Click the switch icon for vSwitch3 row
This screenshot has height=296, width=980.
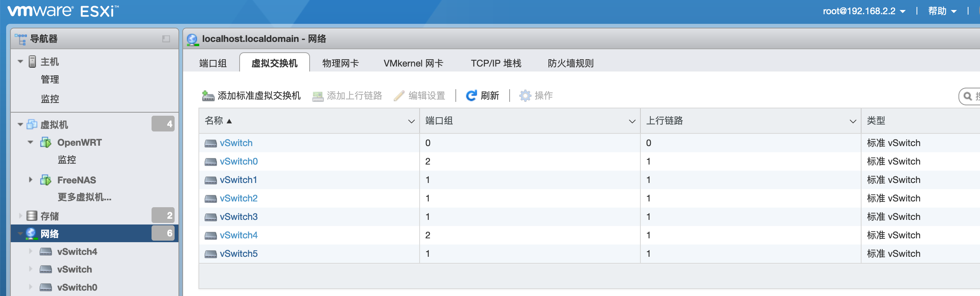211,217
